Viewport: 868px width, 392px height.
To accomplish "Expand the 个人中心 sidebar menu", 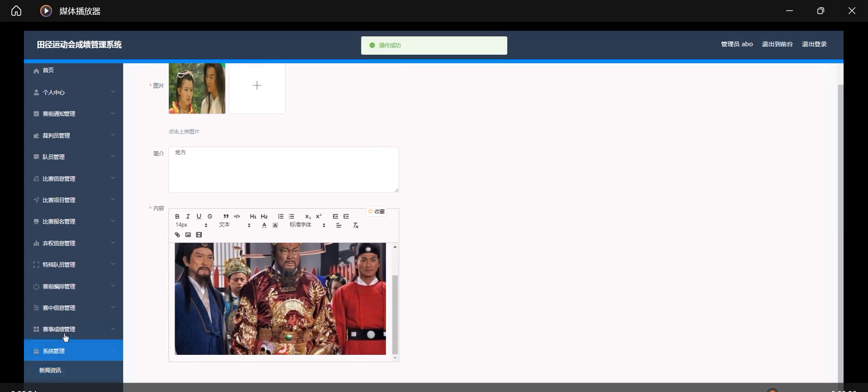I will point(74,92).
